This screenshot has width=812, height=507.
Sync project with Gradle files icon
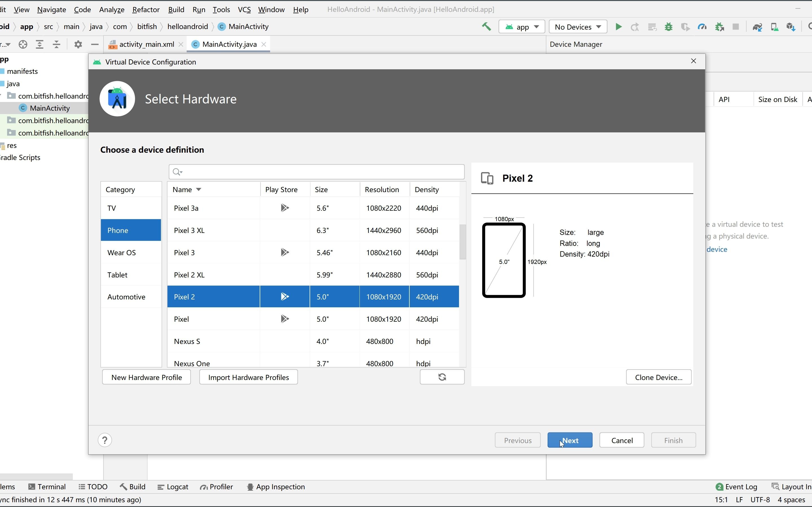(x=757, y=27)
